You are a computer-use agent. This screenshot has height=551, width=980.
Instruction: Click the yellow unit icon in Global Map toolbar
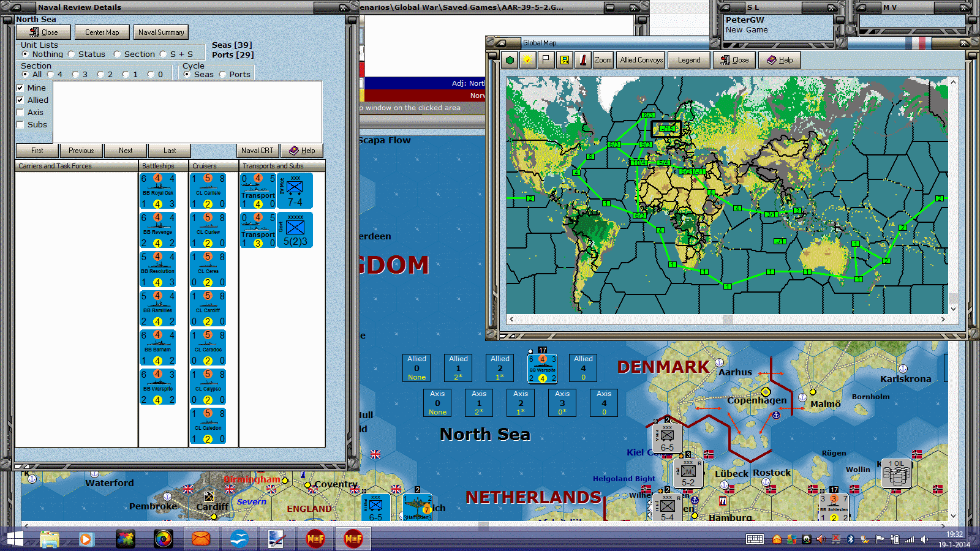tap(565, 60)
